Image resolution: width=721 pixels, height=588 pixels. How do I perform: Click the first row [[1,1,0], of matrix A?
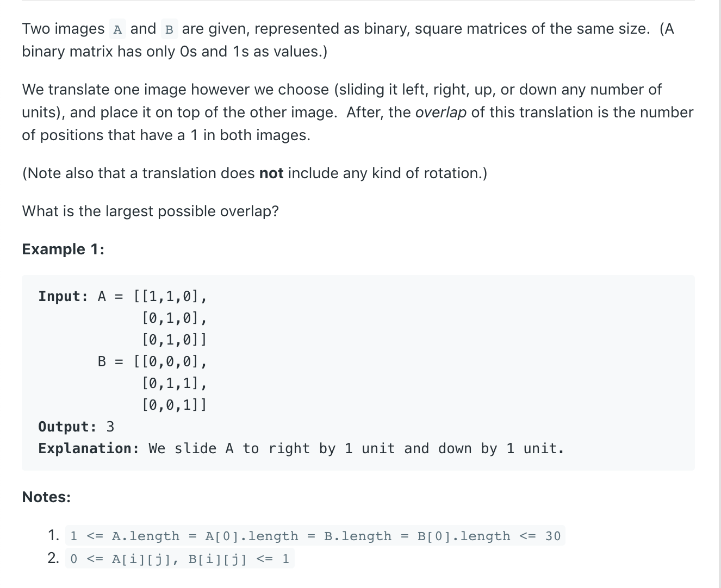[170, 297]
